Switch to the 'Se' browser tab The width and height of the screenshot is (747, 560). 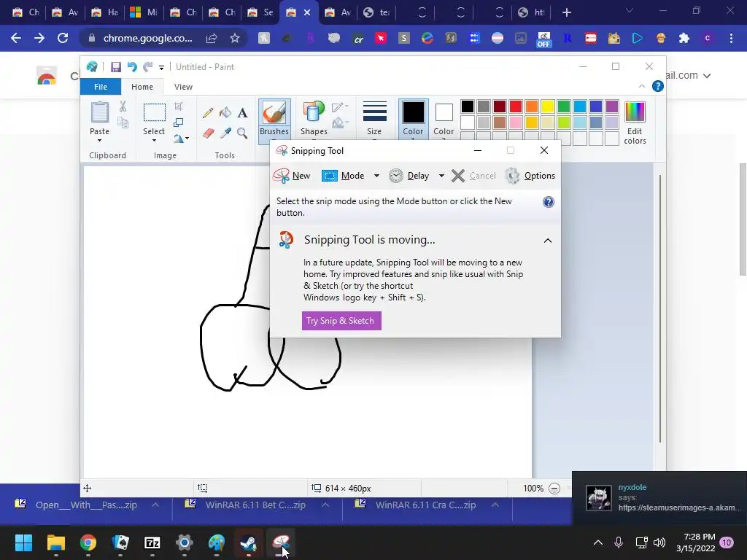pyautogui.click(x=260, y=12)
